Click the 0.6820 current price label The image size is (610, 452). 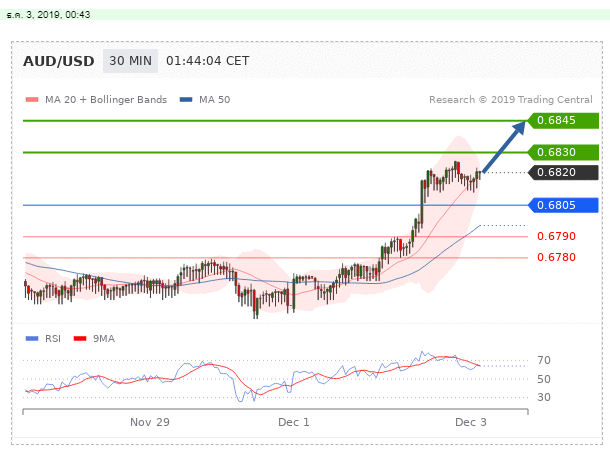(x=563, y=172)
